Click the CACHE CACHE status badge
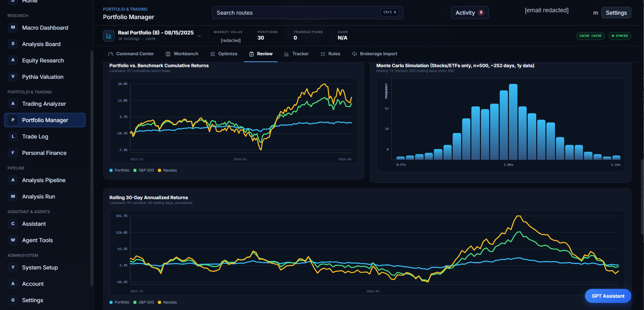The image size is (644, 310). click(590, 36)
